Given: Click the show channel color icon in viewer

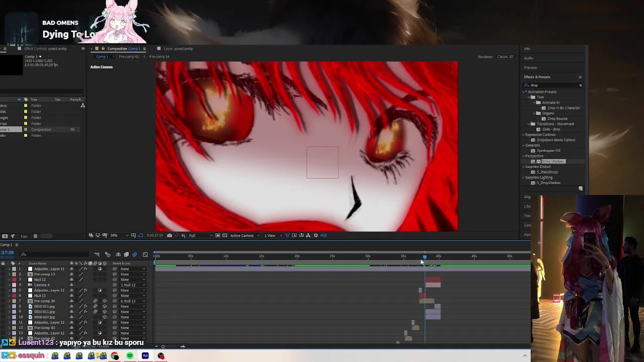Looking at the screenshot, I should pyautogui.click(x=184, y=235).
